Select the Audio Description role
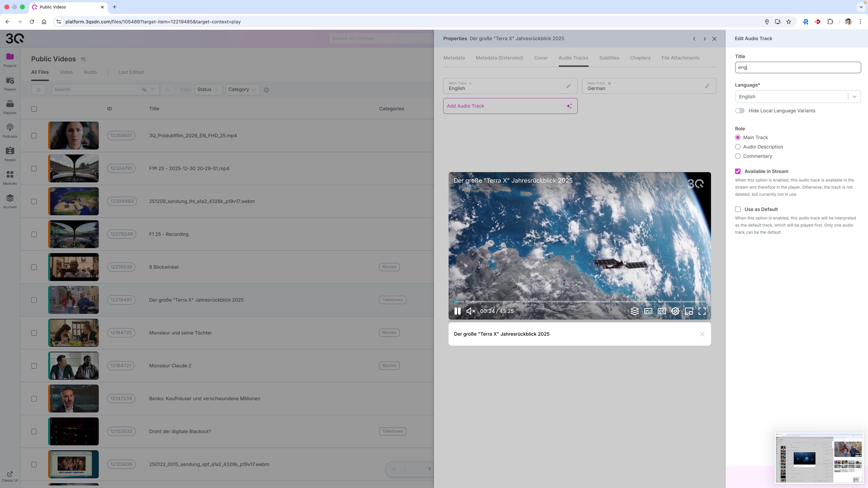The height and width of the screenshot is (488, 868). coord(738,147)
